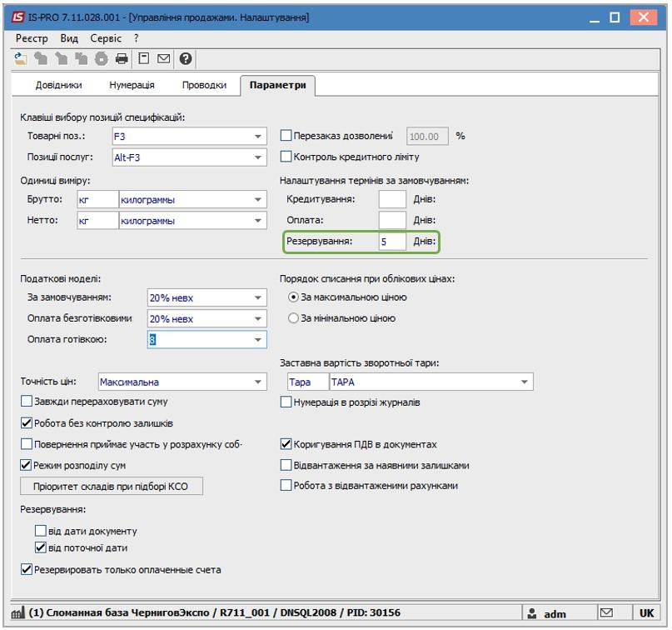Switch to the Нумерація tab
Screen dimensions: 672x630
click(x=132, y=85)
